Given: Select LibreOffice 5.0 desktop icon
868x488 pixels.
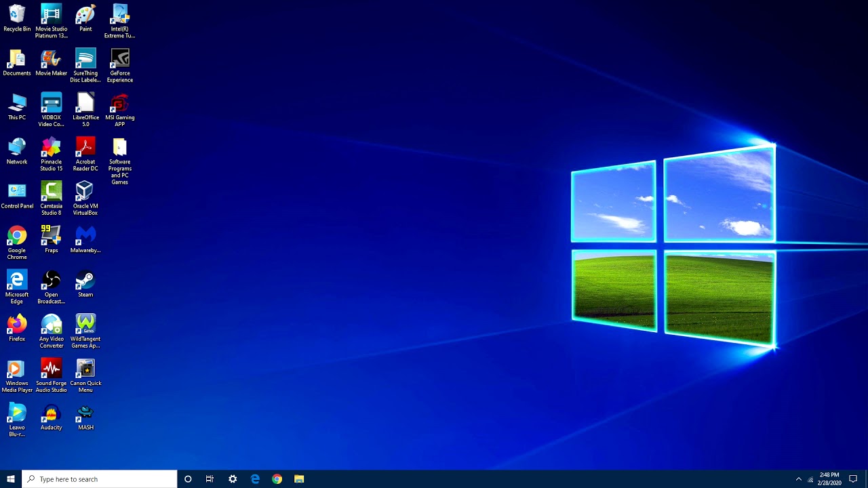Looking at the screenshot, I should [85, 110].
